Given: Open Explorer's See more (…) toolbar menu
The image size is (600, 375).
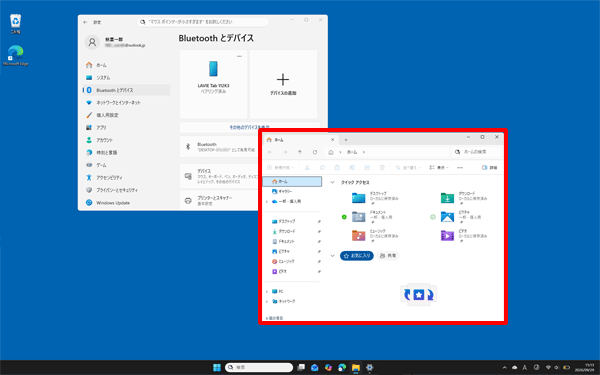Looking at the screenshot, I should tap(460, 168).
